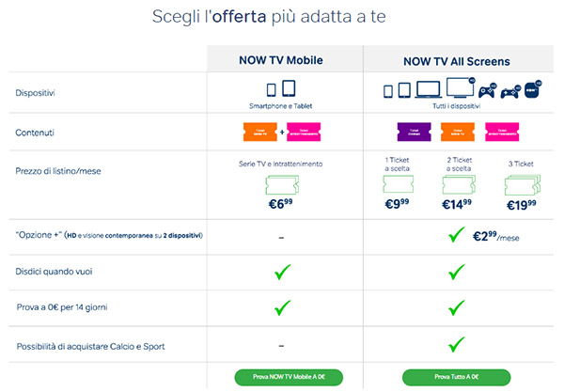Viewport: 564px width, 392px height.
Task: Click the Calcio e Sport checkmark
Action: (x=457, y=345)
